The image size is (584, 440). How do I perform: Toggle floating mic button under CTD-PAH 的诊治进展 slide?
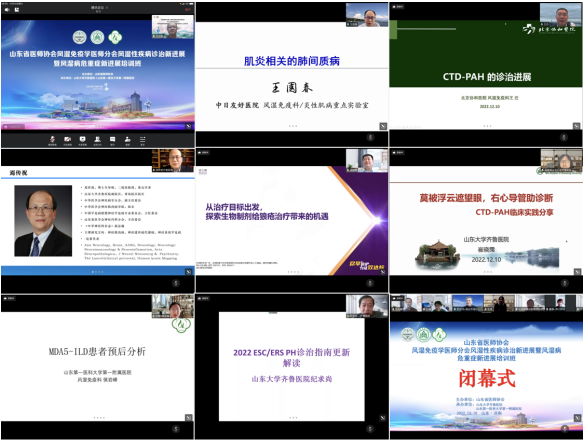[564, 137]
